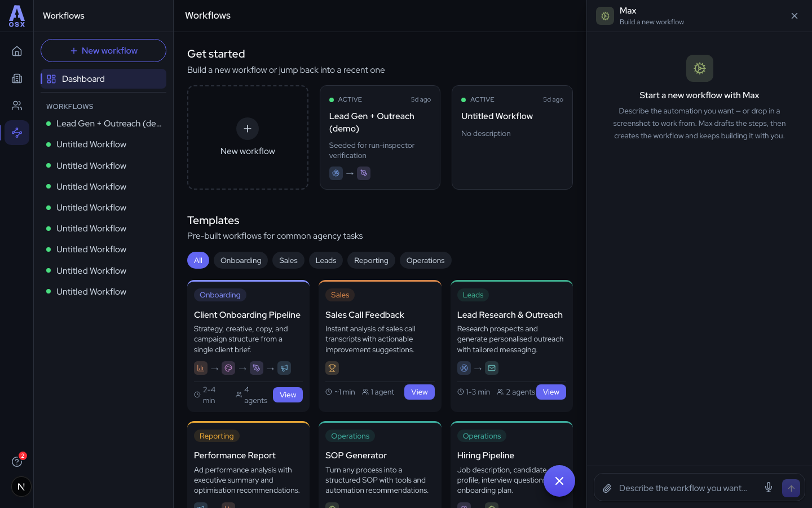812x508 pixels.
Task: Click the envelope icon on the Lead Research & Outreach card
Action: (492, 368)
